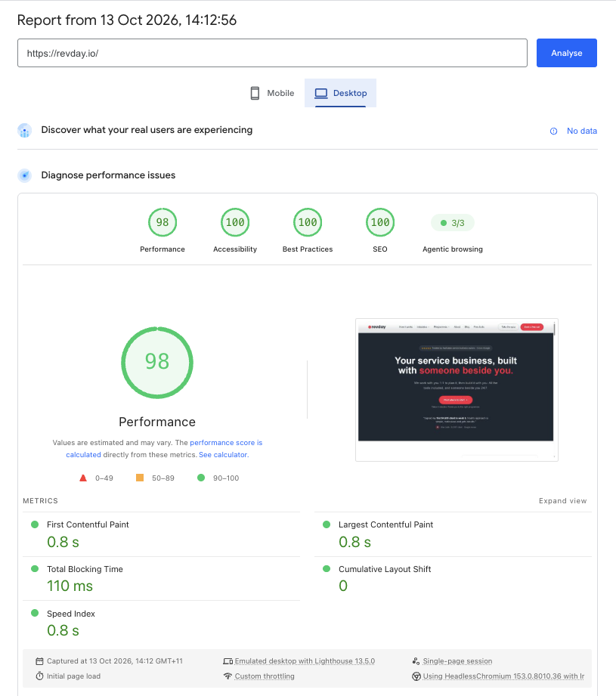Click the green dot beside Total Blocking Time

(x=35, y=568)
